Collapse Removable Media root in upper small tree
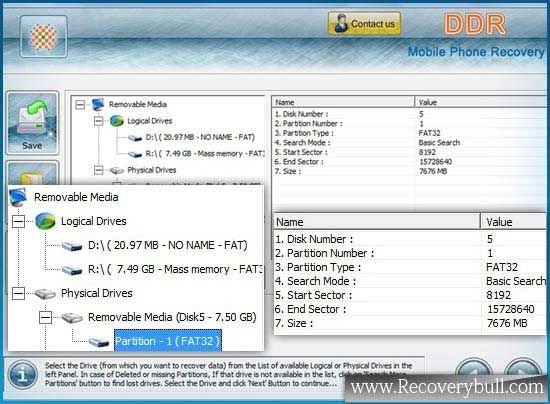The width and height of the screenshot is (550, 404). (x=80, y=105)
